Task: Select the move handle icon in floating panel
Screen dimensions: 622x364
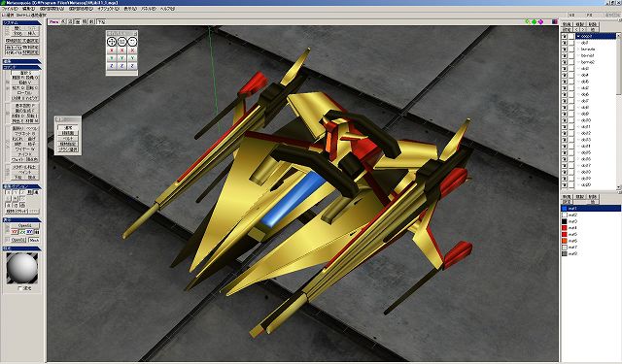Action: [112, 41]
